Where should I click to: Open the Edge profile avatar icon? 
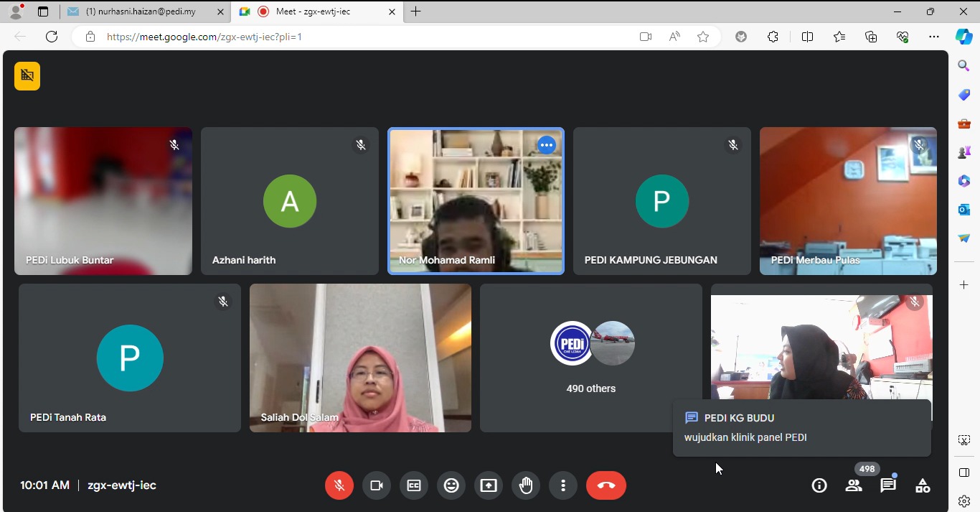click(16, 11)
